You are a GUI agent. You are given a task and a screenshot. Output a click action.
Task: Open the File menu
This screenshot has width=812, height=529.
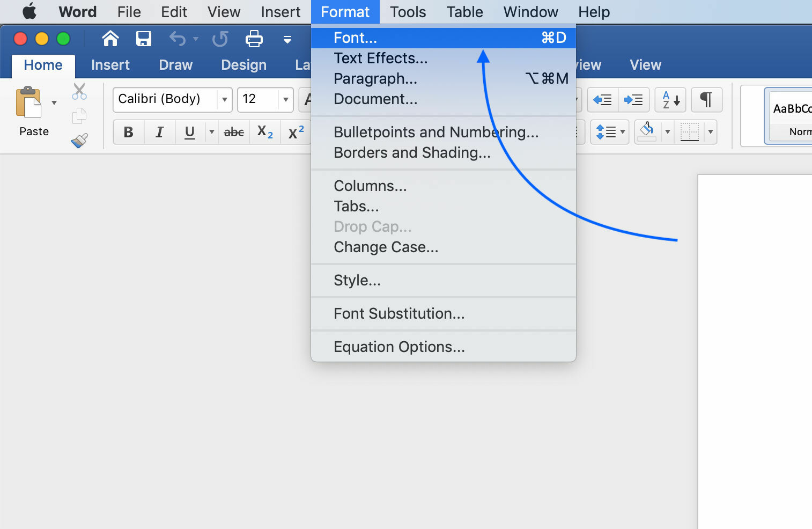coord(129,12)
